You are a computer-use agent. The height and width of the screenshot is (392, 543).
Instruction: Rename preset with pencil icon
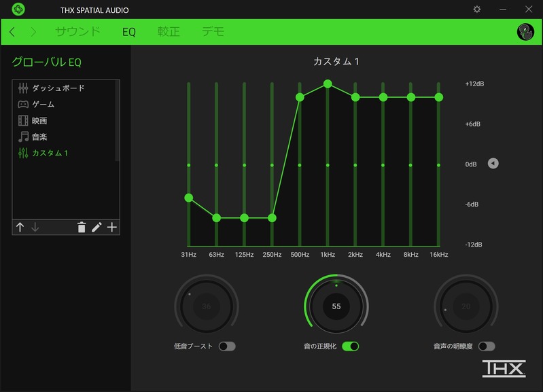97,227
